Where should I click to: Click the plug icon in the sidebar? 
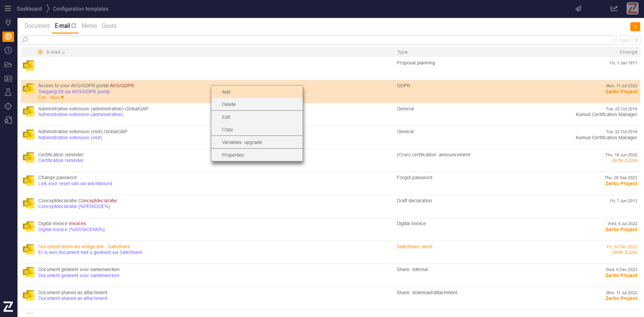[x=8, y=22]
